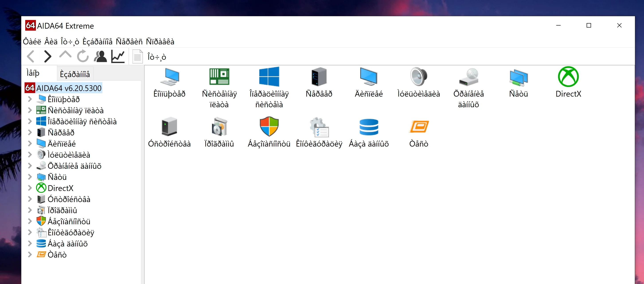Go forward with the right arrow button

47,56
